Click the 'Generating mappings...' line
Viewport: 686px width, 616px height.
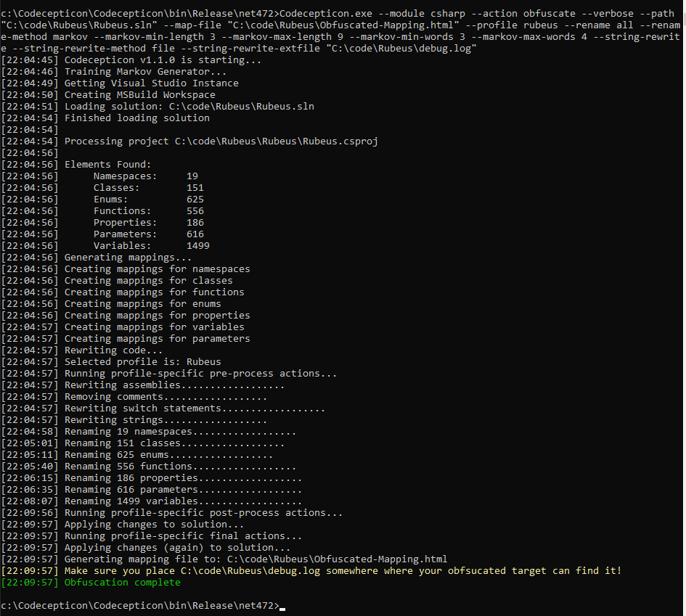tap(97, 258)
